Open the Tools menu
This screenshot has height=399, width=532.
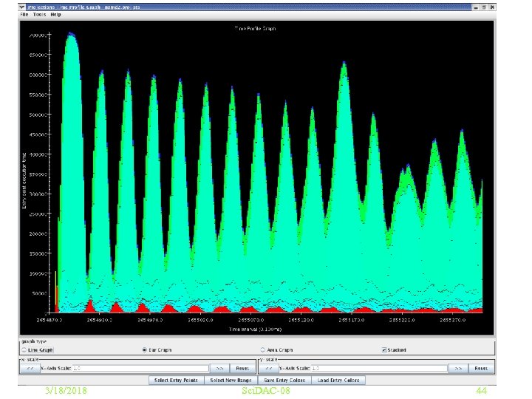pos(39,14)
